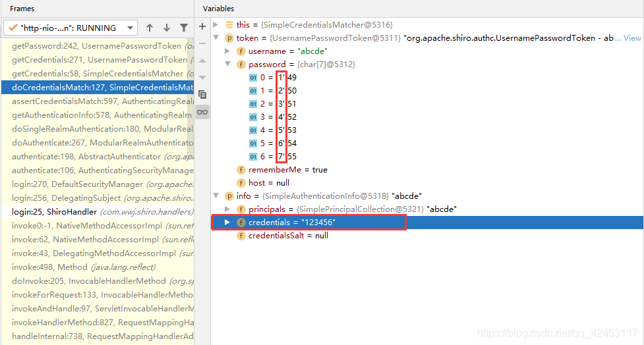
Task: Select frame getAuthenticationInfo:578
Action: click(98, 115)
